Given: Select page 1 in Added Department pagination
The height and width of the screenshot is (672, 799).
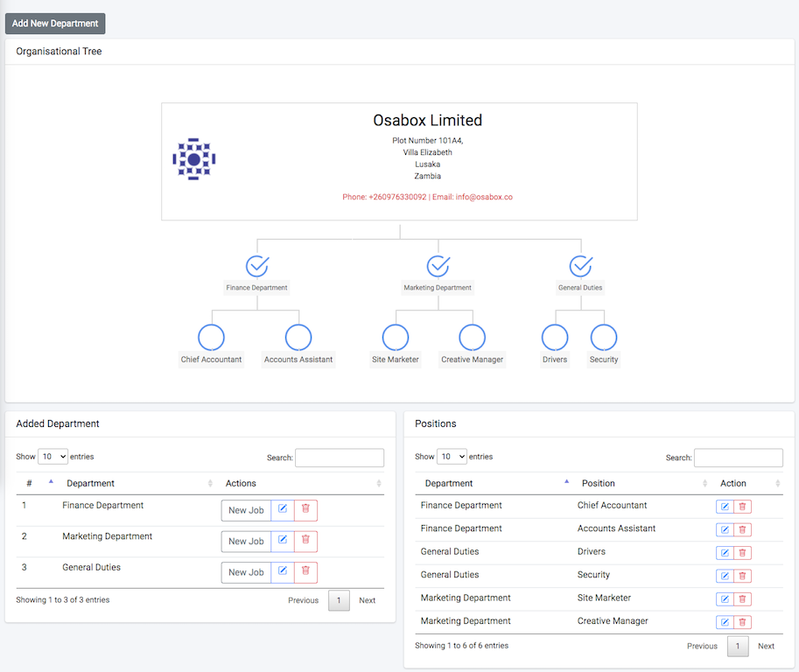Looking at the screenshot, I should [339, 600].
